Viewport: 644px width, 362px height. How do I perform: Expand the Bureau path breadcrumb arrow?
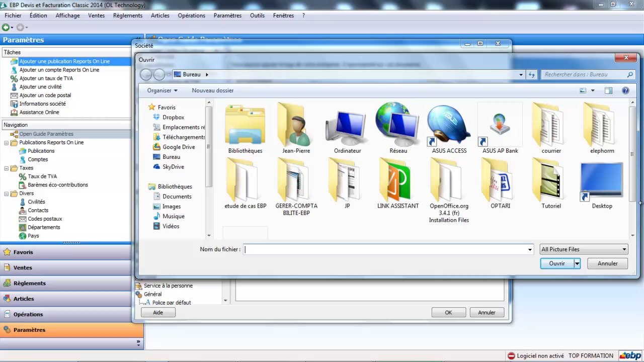click(207, 74)
